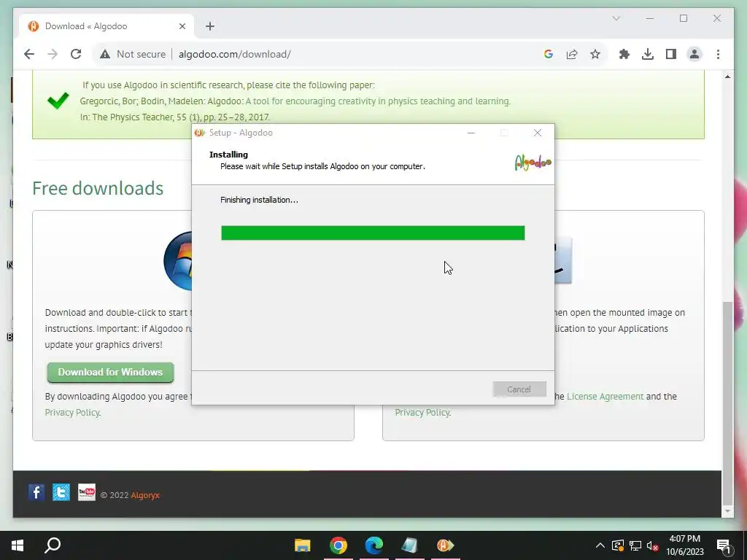Open Chrome downloads tray icon
747x560 pixels.
coord(648,54)
